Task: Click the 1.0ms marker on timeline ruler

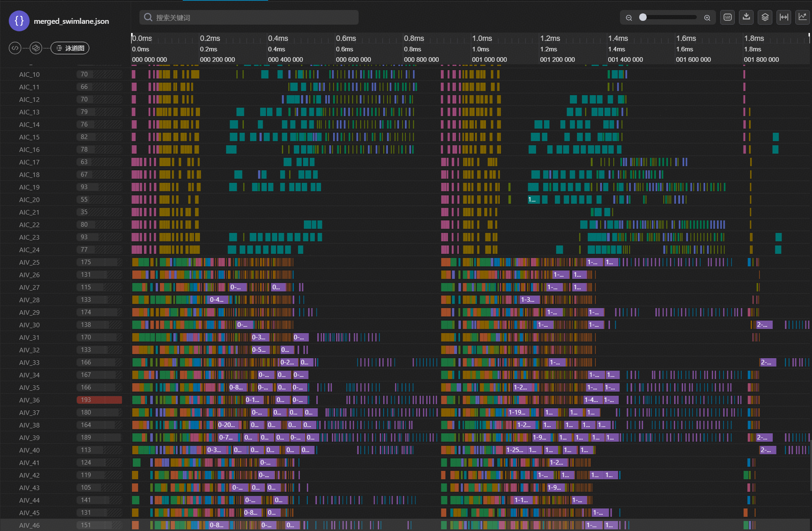Action: point(482,38)
